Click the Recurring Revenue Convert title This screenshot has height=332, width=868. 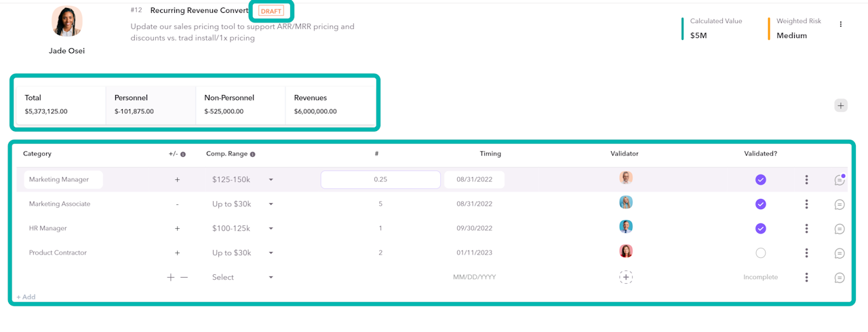[199, 11]
